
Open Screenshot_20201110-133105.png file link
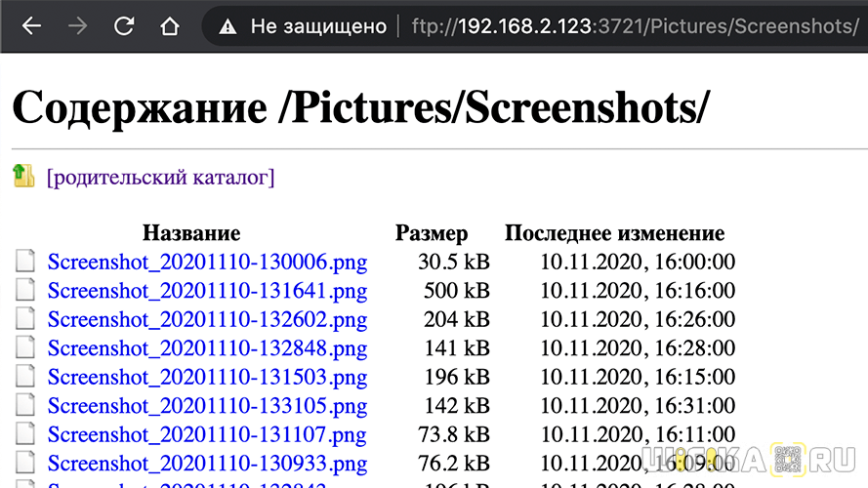pyautogui.click(x=207, y=406)
